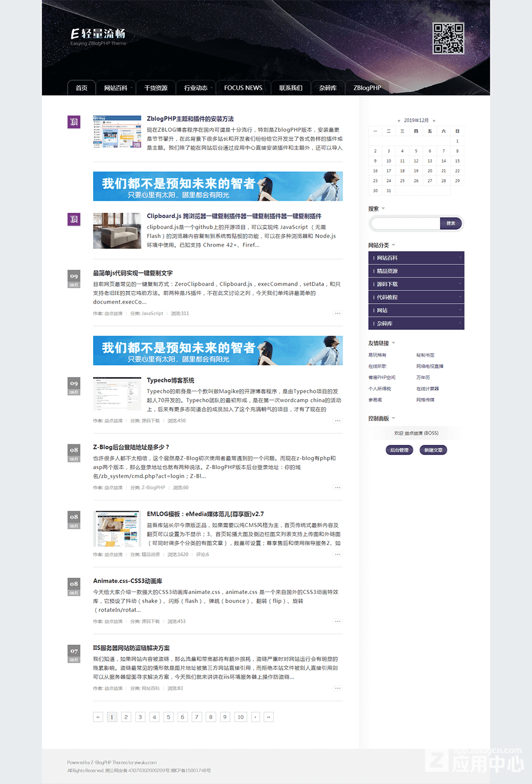
Task: Open the FOCUS NEWS navigation tab
Action: [243, 88]
